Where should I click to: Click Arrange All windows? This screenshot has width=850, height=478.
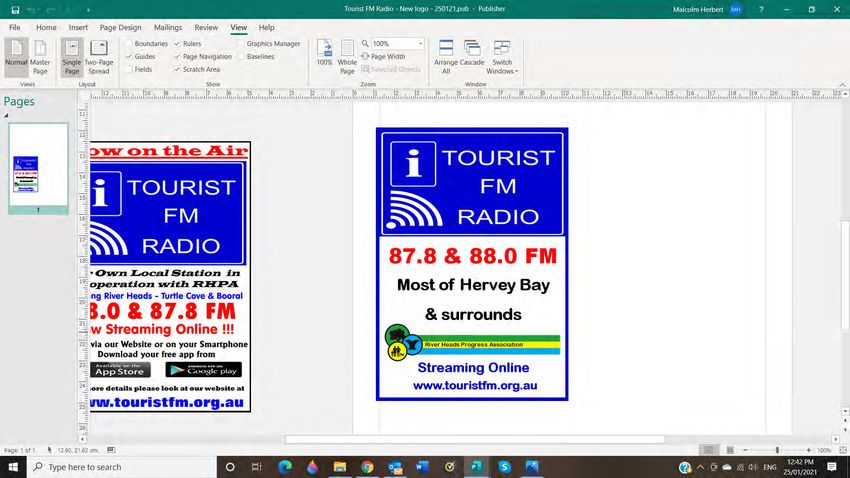coord(446,56)
